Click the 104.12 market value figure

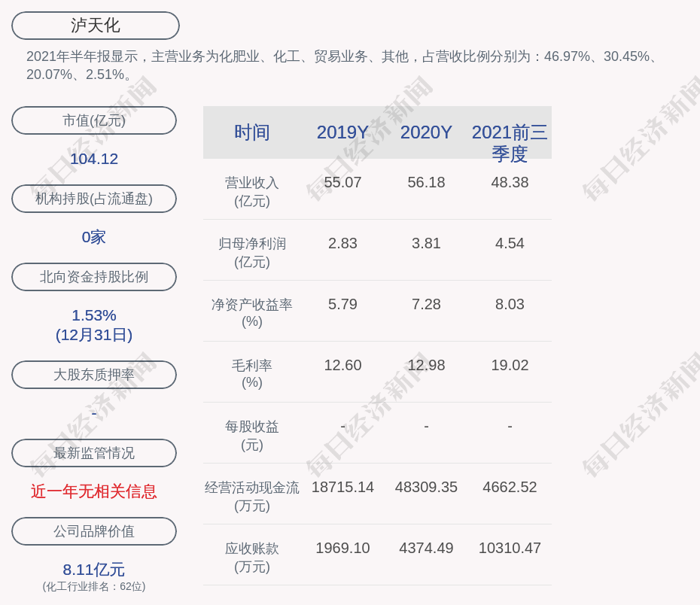pos(94,159)
